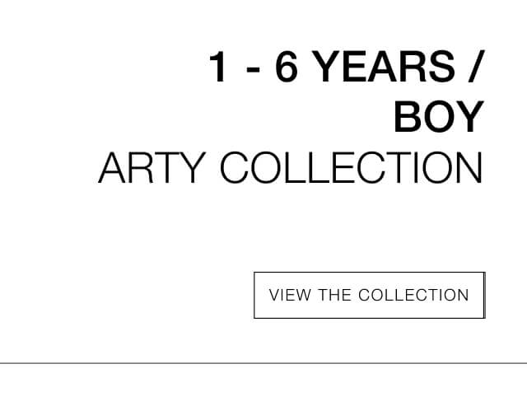Click the word YEARS in the heading
The image size is (527, 420).
pos(386,66)
